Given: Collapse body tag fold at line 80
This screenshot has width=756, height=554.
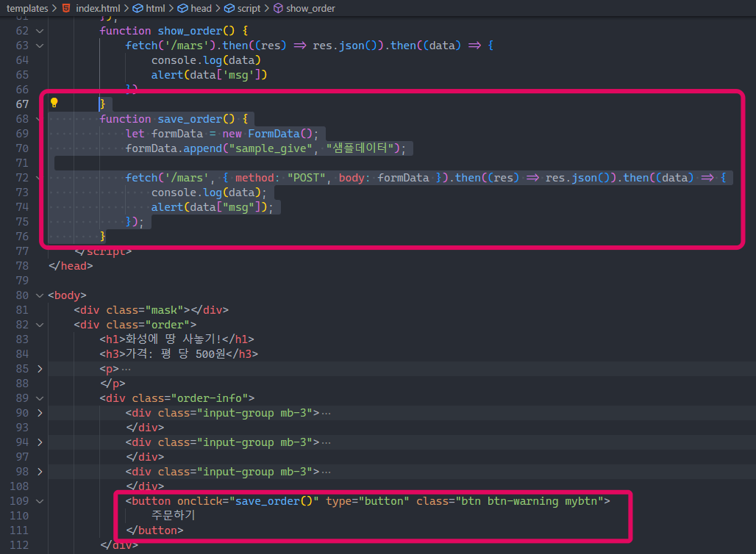Looking at the screenshot, I should [x=40, y=295].
